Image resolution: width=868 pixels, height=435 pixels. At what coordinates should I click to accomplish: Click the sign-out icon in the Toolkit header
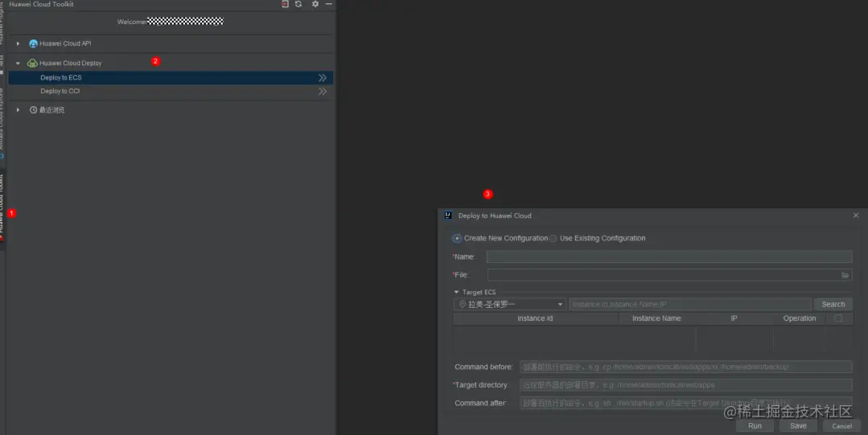tap(285, 4)
